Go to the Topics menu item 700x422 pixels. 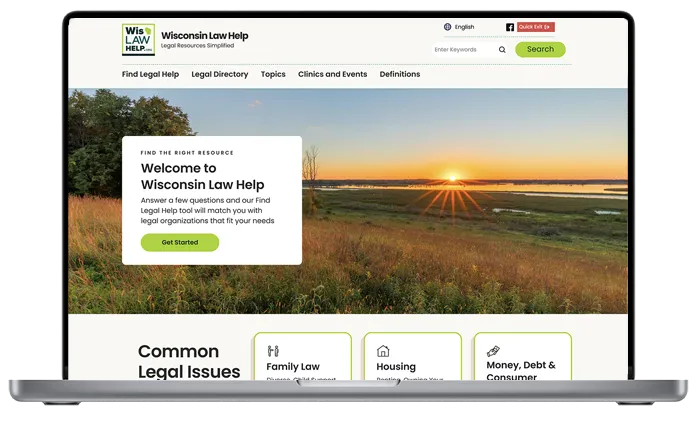point(273,74)
